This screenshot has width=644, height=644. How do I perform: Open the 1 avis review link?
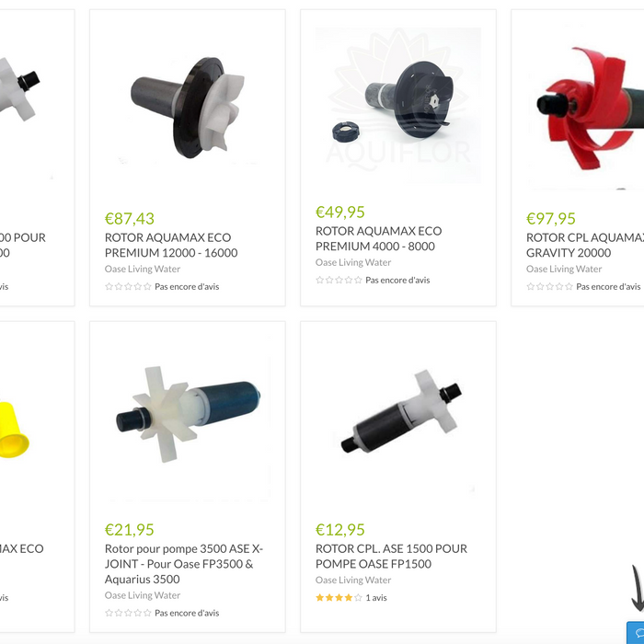(x=376, y=598)
